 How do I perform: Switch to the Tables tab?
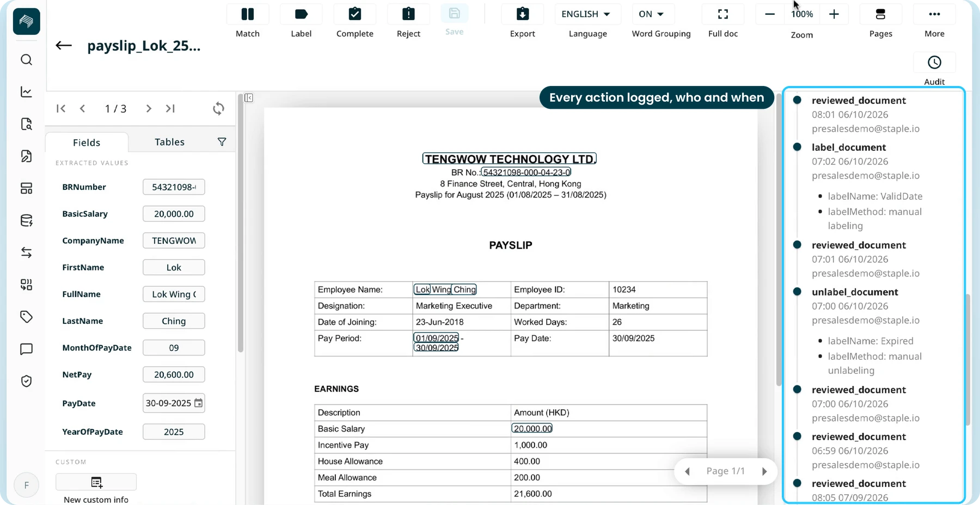(x=169, y=142)
